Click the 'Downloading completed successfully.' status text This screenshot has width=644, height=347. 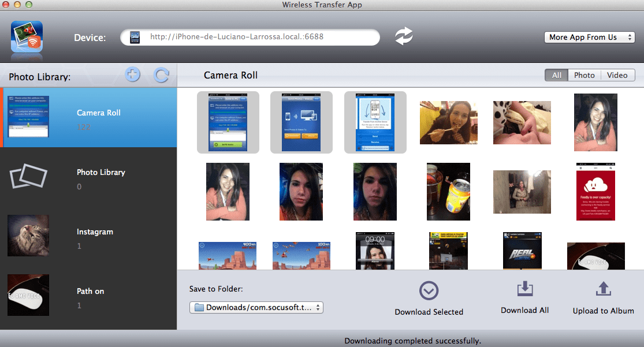click(x=412, y=341)
